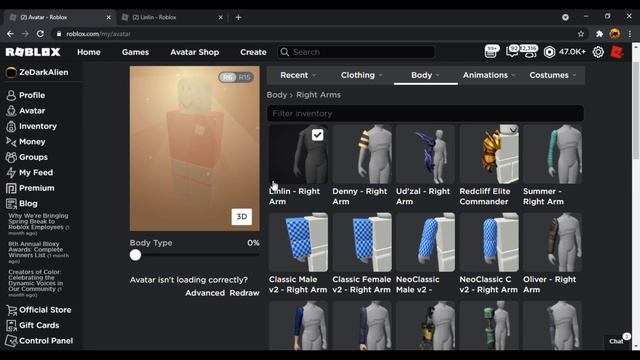
Task: Open the Creators of Color blog post
Action: click(36, 283)
